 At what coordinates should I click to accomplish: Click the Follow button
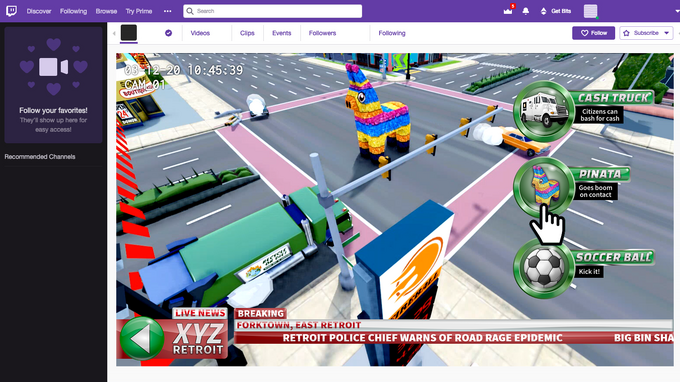pos(593,33)
